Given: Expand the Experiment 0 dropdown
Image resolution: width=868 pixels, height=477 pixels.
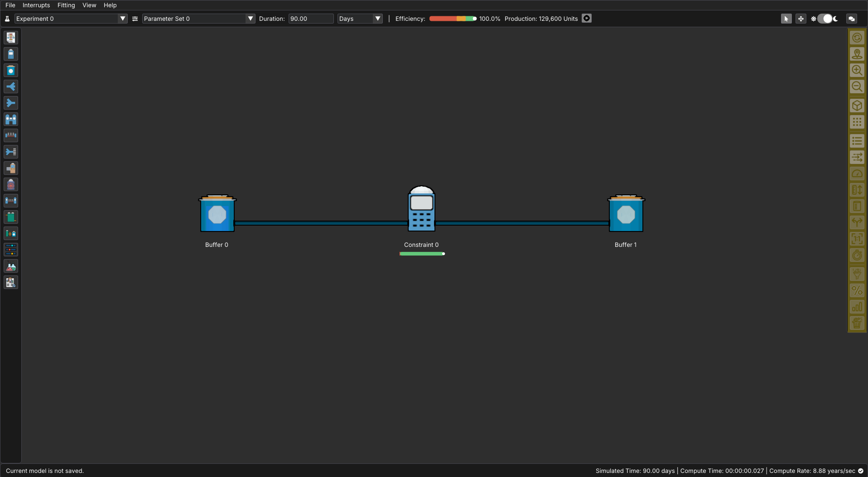Looking at the screenshot, I should (x=122, y=19).
